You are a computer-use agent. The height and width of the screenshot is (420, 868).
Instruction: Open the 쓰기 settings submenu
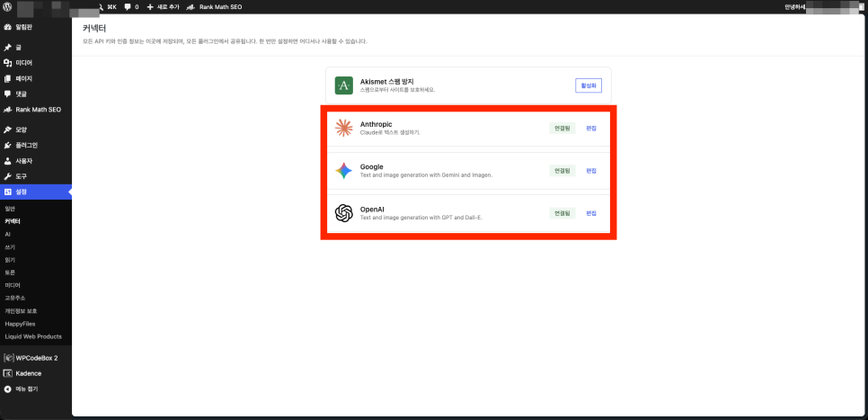tap(10, 247)
